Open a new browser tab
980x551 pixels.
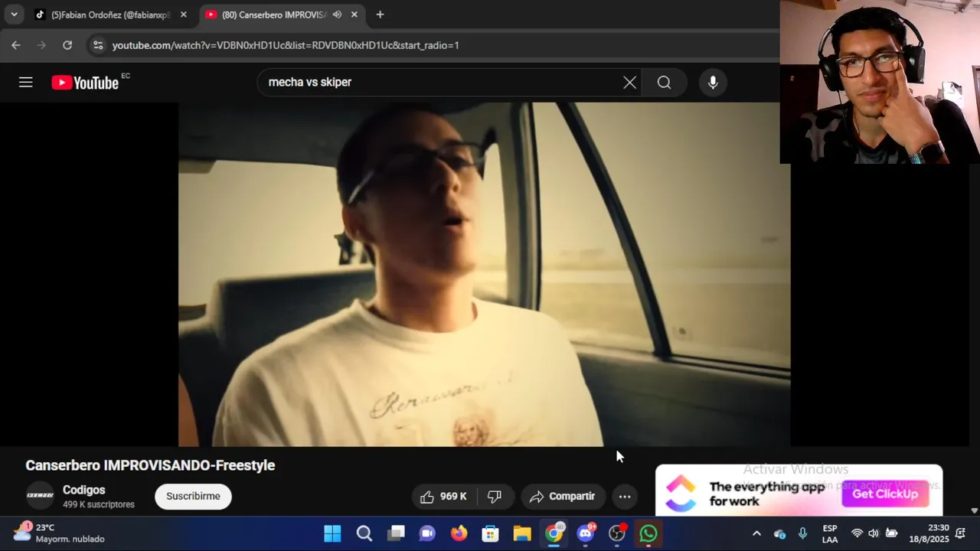coord(380,15)
